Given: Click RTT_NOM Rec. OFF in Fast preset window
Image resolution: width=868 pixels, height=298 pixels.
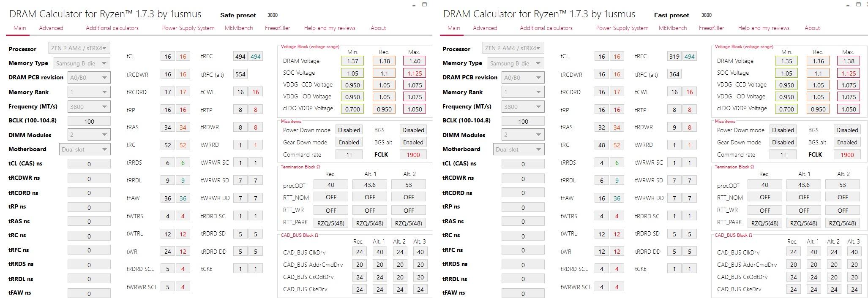Looking at the screenshot, I should [x=765, y=197].
